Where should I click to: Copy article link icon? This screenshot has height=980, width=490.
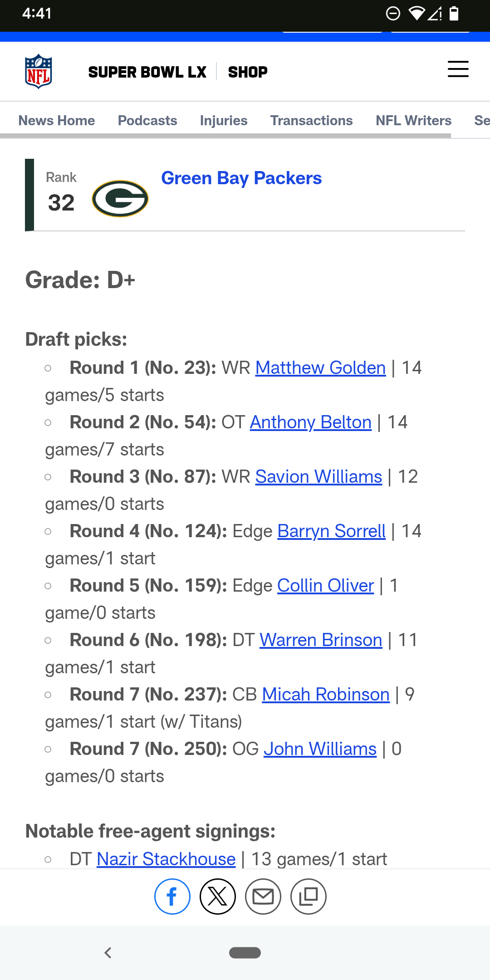[309, 897]
